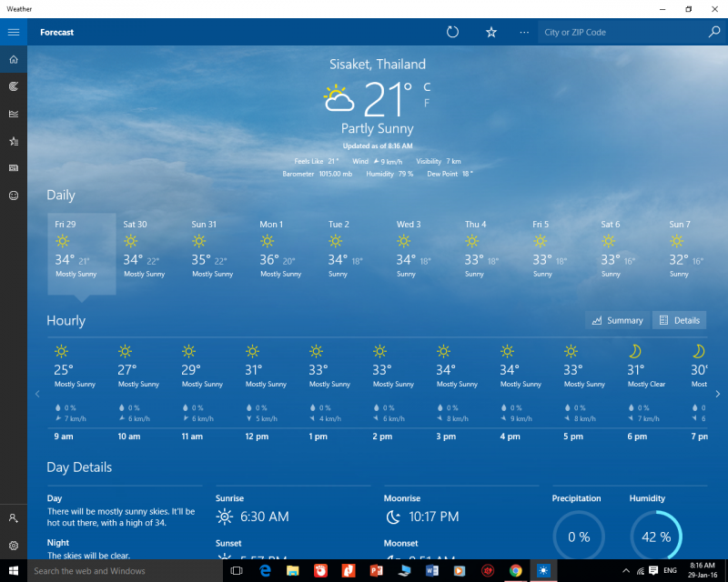
Task: Open the hamburger navigation menu
Action: click(14, 32)
